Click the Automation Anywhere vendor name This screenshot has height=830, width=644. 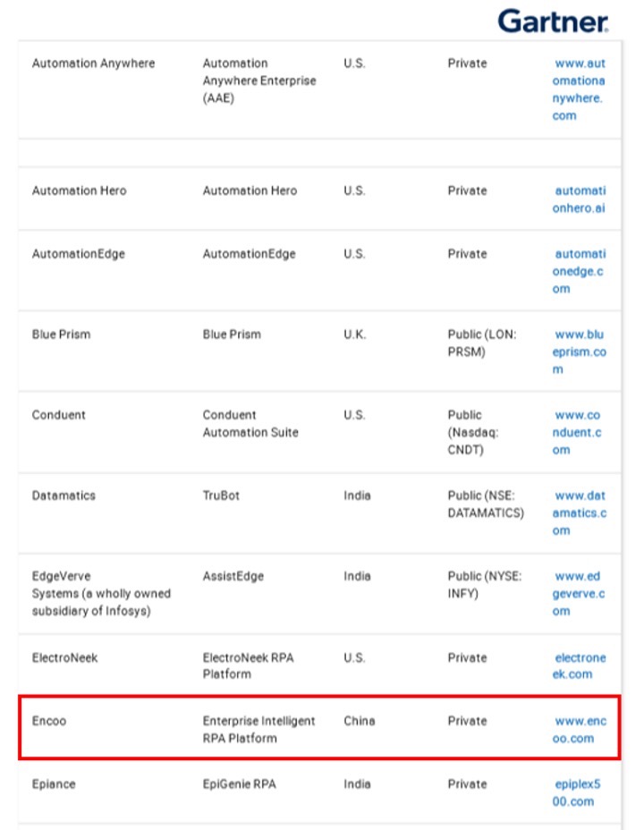point(93,64)
